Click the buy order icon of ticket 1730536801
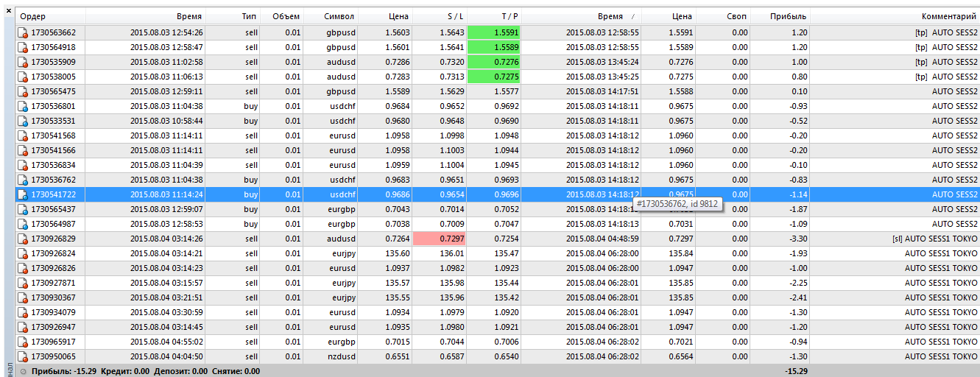The image size is (980, 377). point(23,106)
